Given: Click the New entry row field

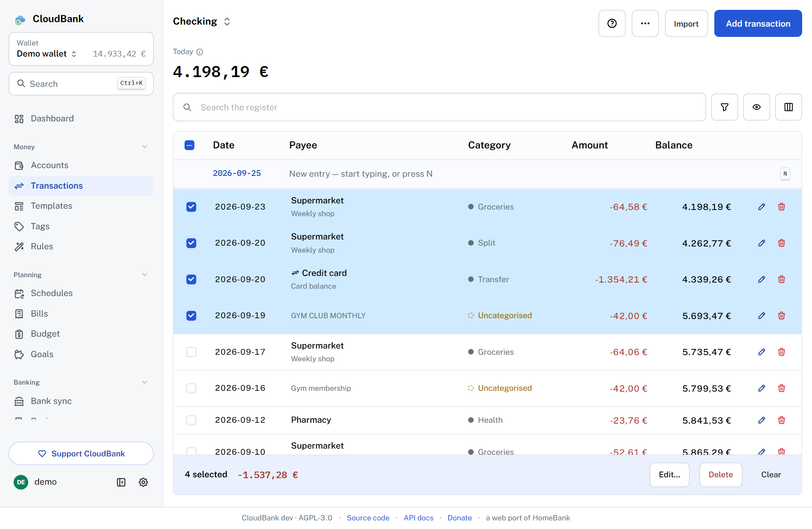Looking at the screenshot, I should pyautogui.click(x=487, y=174).
